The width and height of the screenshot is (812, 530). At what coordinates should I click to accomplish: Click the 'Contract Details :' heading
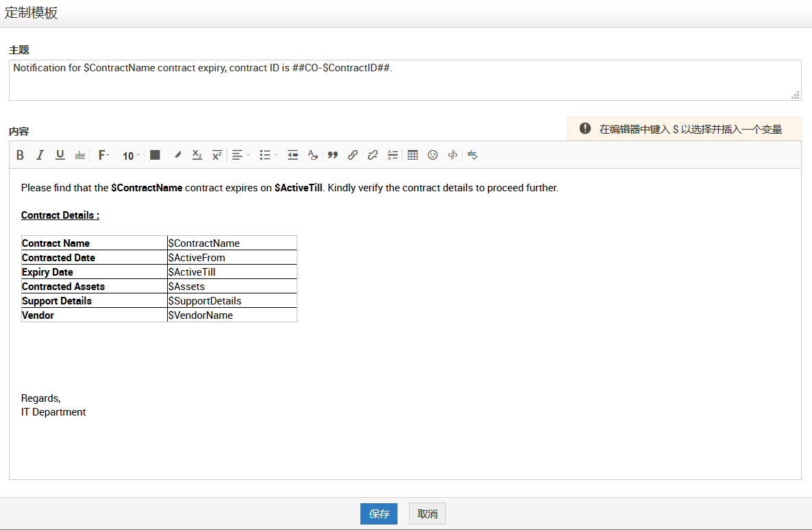60,215
